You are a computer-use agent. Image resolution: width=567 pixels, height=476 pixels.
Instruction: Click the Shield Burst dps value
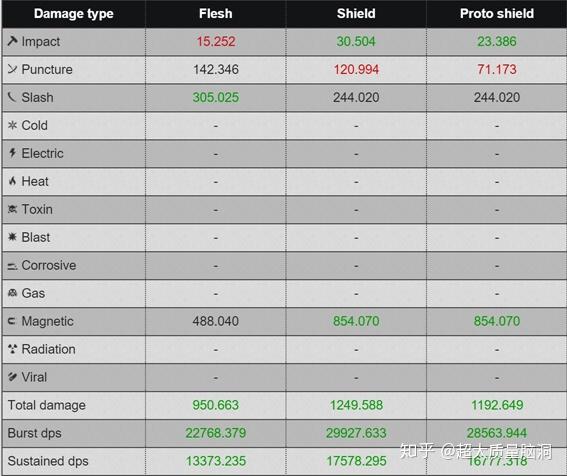pyautogui.click(x=356, y=433)
